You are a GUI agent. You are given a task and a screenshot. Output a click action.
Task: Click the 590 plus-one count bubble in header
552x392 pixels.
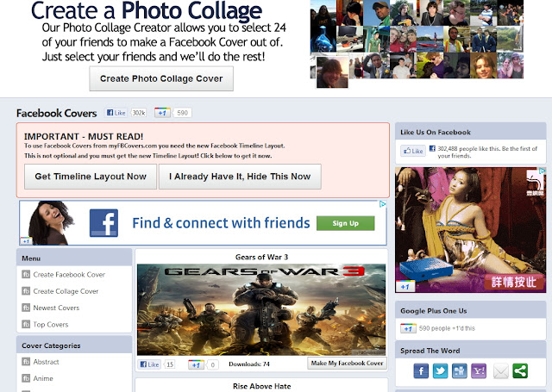point(182,113)
